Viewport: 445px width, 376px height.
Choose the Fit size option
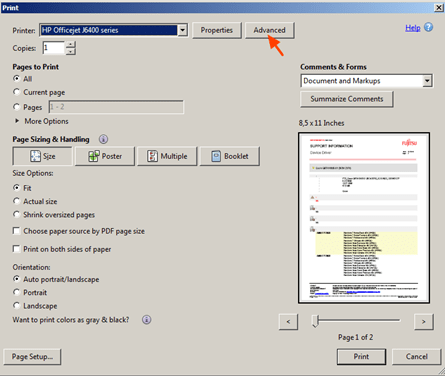point(16,188)
